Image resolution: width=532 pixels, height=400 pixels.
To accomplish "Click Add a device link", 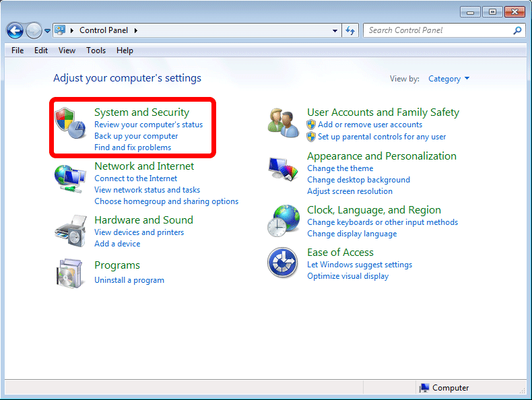I will pos(117,244).
